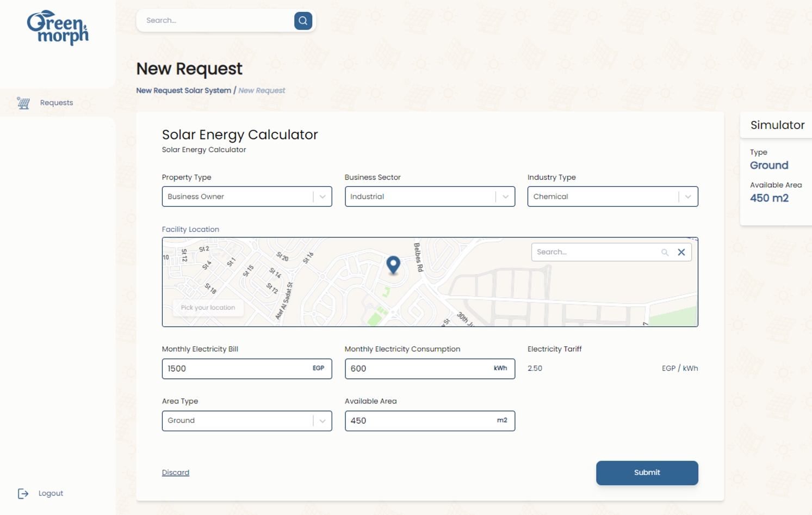Click the Discard link
This screenshot has width=812, height=515.
point(176,473)
